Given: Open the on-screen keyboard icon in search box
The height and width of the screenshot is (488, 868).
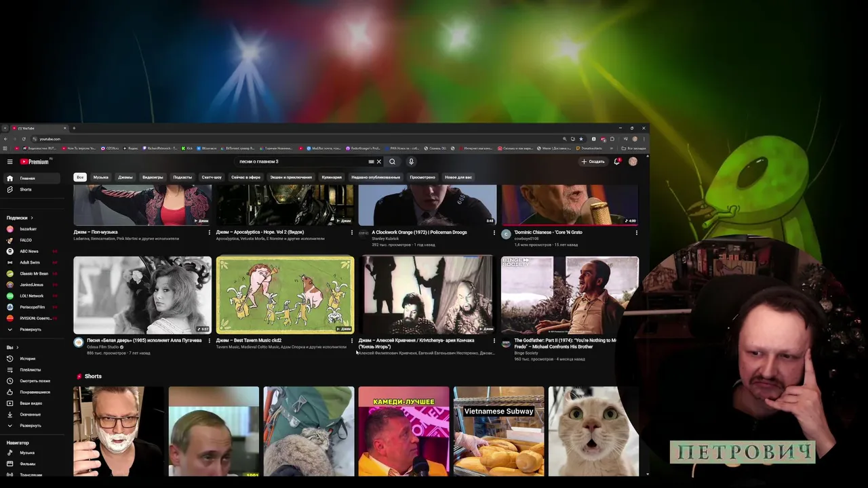Looking at the screenshot, I should tap(371, 161).
